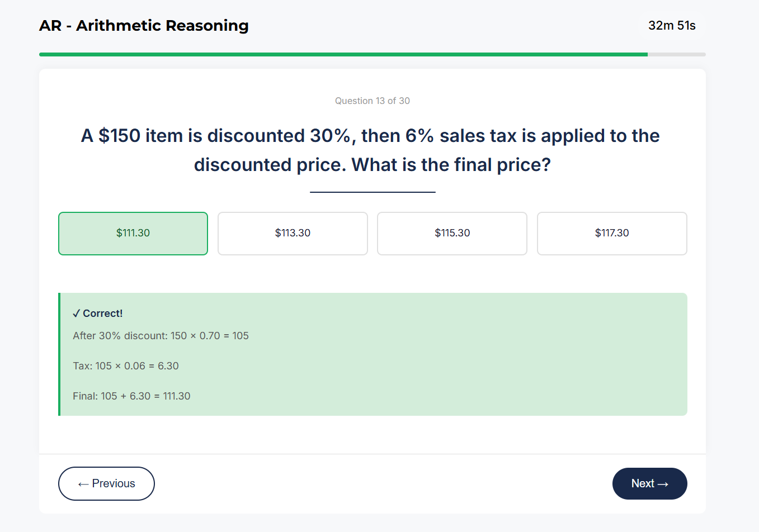Click the tax calculation explanation line

pyautogui.click(x=125, y=366)
